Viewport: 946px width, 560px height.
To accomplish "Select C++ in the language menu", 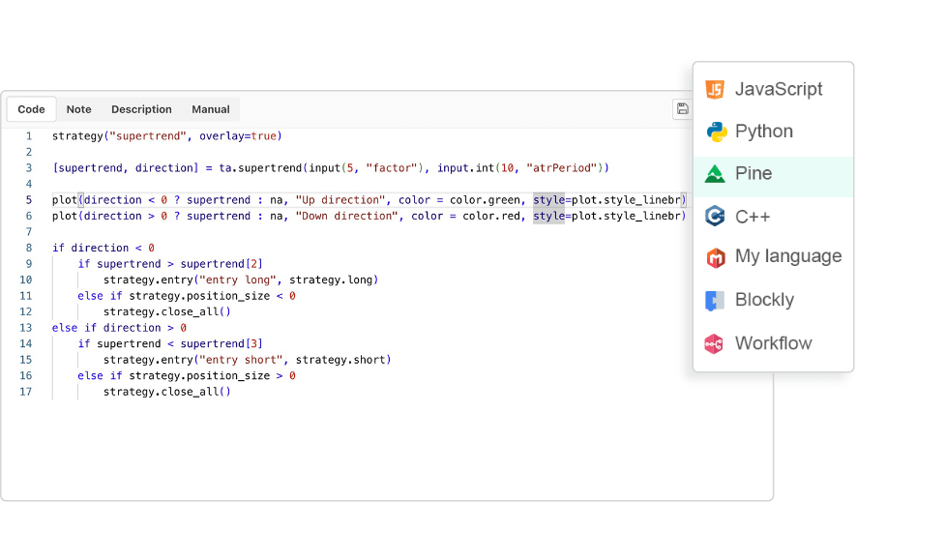I will [x=774, y=216].
